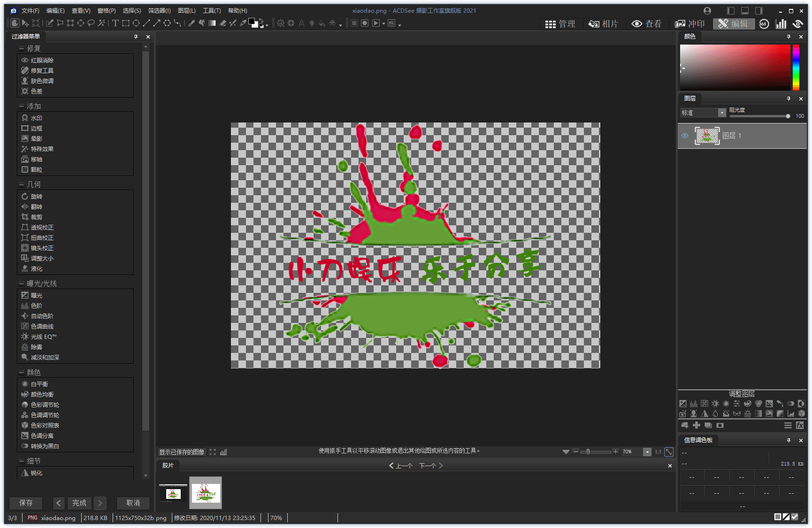Select the Gradient drawing tool
The height and width of the screenshot is (528, 812).
212,23
